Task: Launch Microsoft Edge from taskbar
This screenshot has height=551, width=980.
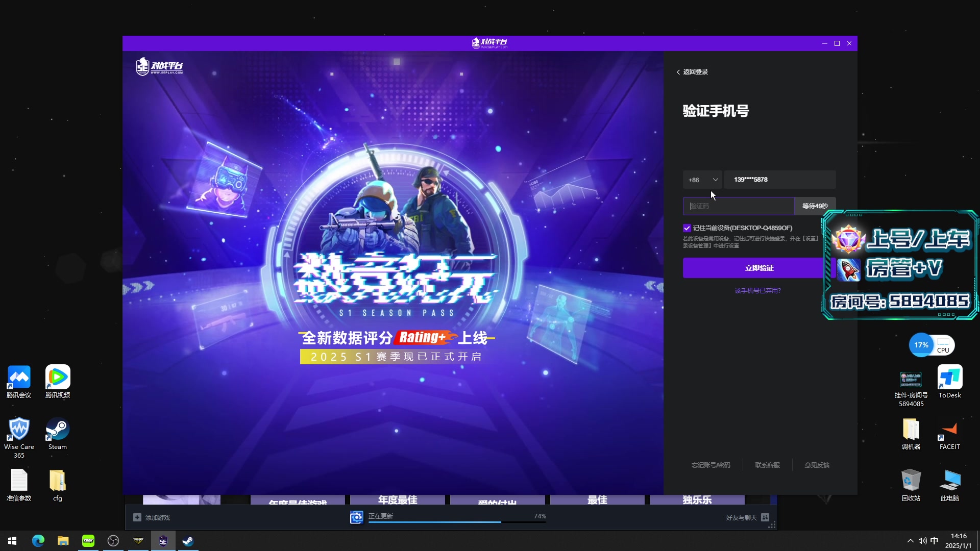Action: tap(38, 541)
